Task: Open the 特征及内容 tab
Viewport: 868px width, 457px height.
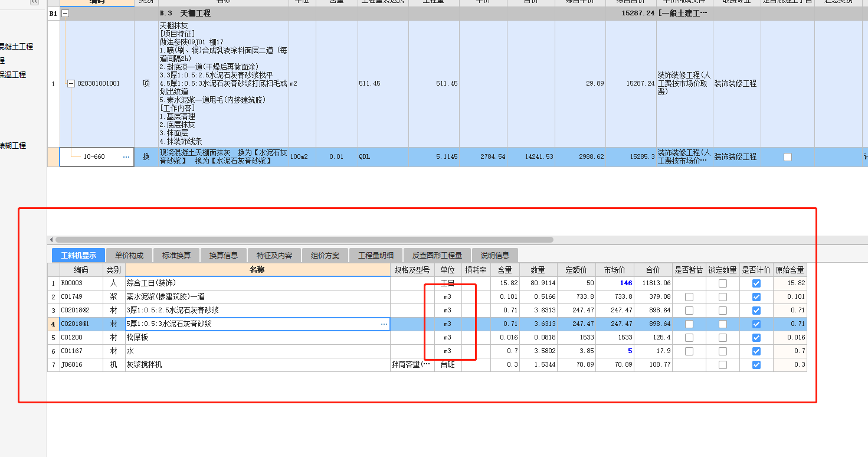Action: [274, 256]
